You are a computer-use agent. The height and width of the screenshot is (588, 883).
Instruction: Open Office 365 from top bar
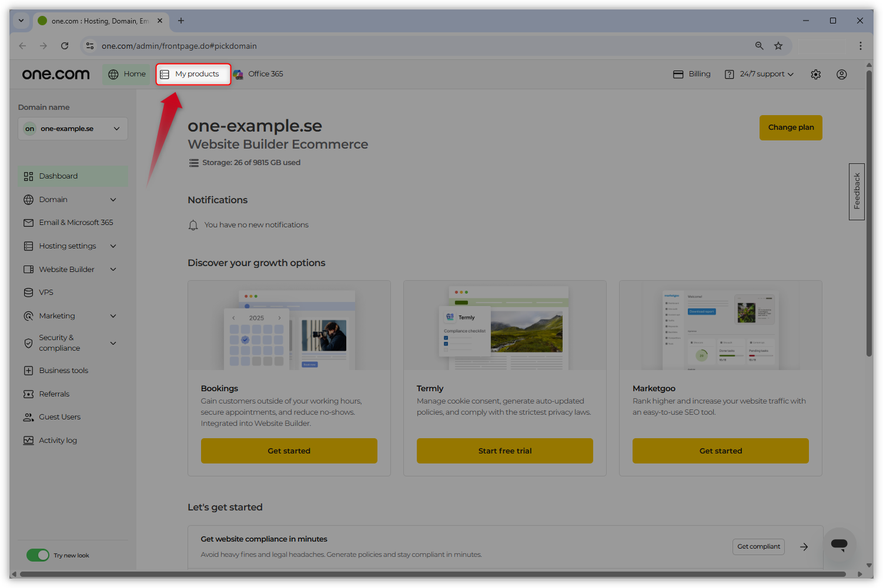click(x=258, y=74)
